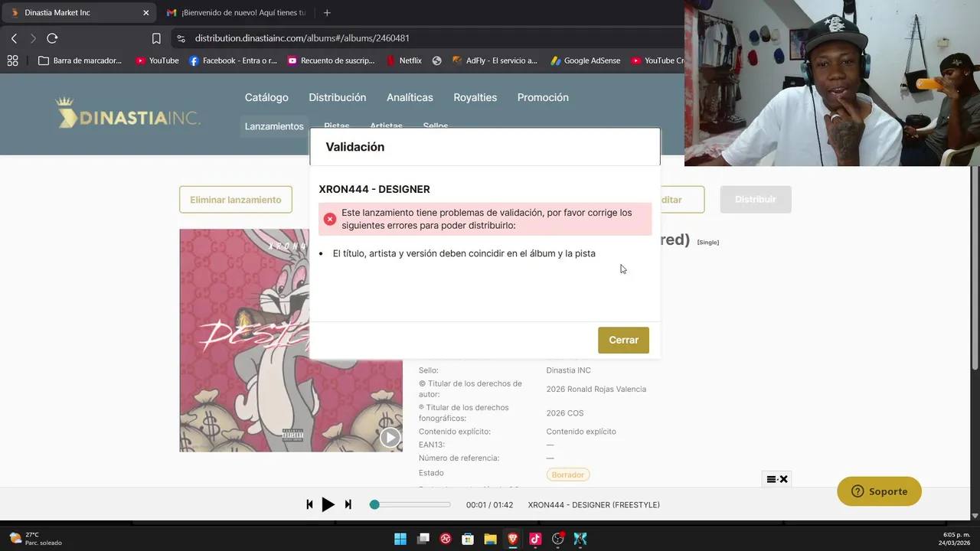The height and width of the screenshot is (551, 980).
Task: Open the Netflix bookmark
Action: coord(403,60)
